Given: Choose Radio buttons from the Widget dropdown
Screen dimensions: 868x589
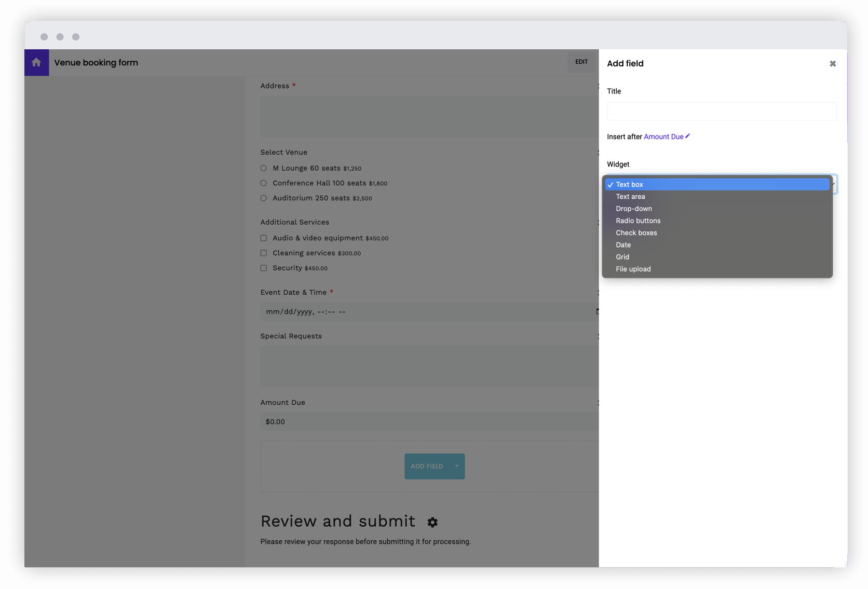Looking at the screenshot, I should 638,221.
